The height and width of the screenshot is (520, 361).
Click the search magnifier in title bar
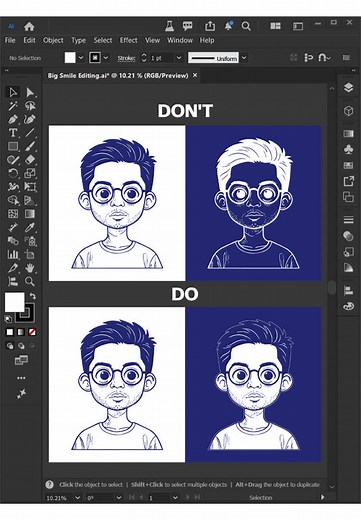(x=246, y=26)
